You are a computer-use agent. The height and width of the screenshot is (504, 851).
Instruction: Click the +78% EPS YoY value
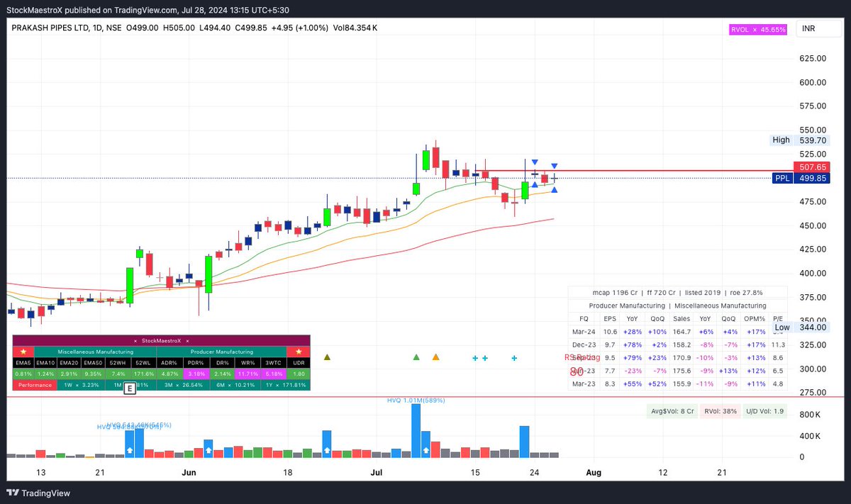[633, 345]
